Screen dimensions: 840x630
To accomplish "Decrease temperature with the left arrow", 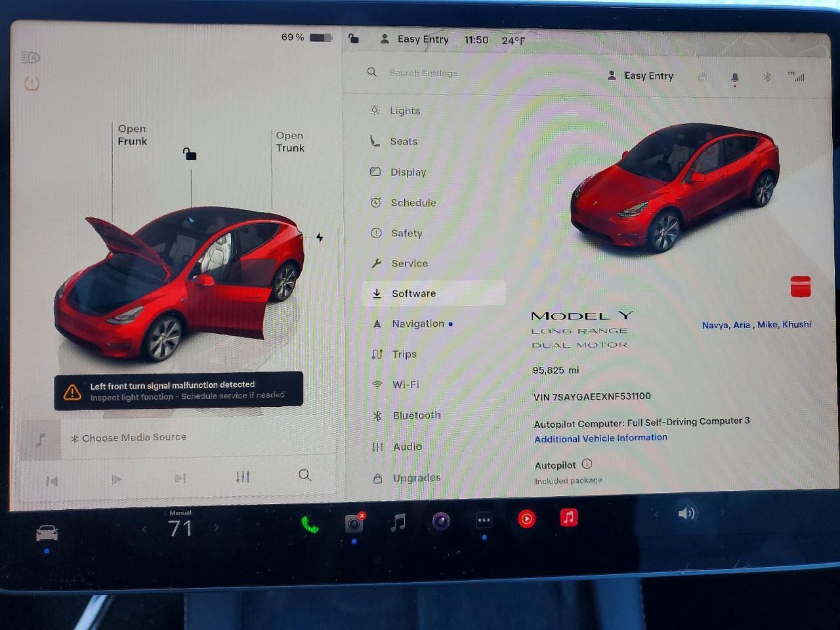I will tap(144, 529).
